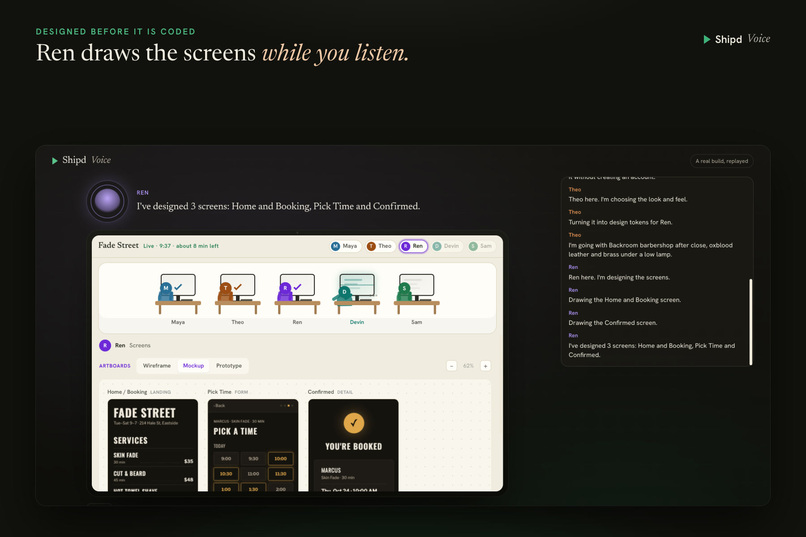Click 'Theo here. I'm choosing the look and feel.'
This screenshot has height=537, width=806.
point(628,199)
